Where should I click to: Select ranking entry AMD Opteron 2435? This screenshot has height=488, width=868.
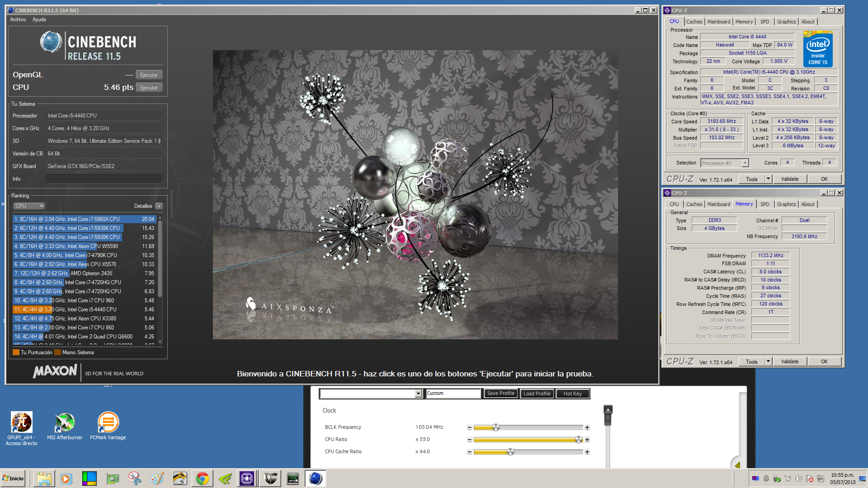(x=84, y=273)
